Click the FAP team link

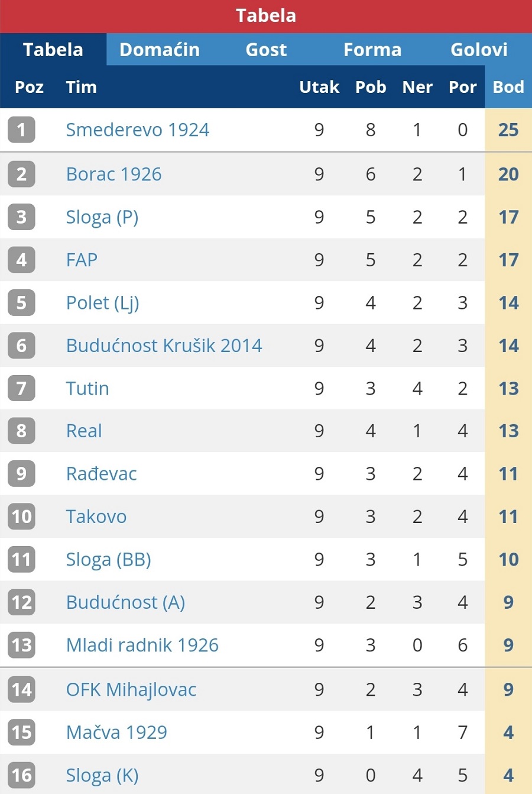[x=82, y=260]
